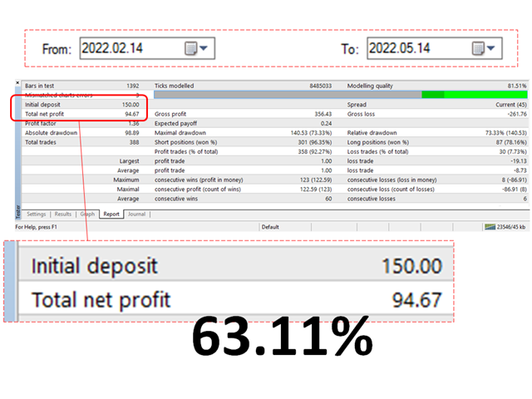Viewport: 532px width, 399px height.
Task: Open the From date calendar picker
Action: (191, 48)
